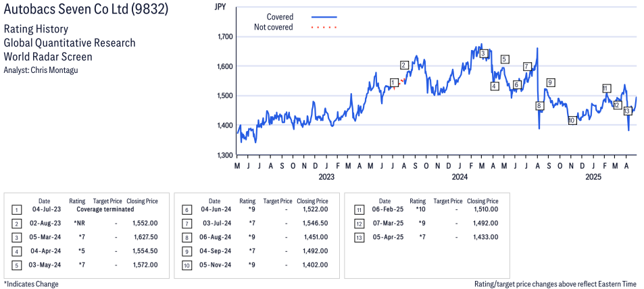This screenshot has height=289, width=644.
Task: Click the 1,500 y-axis value
Action: coord(224,96)
